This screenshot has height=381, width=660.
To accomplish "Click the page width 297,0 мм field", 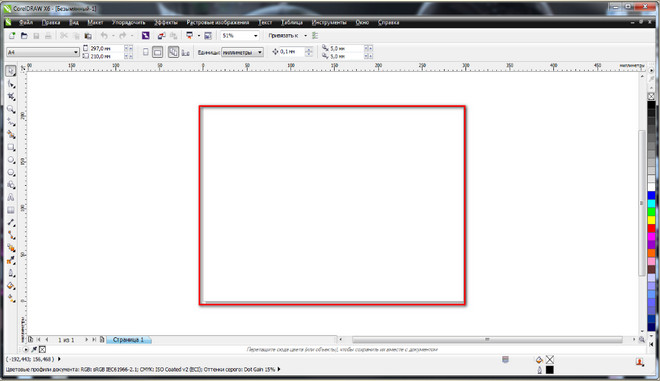I will [107, 48].
